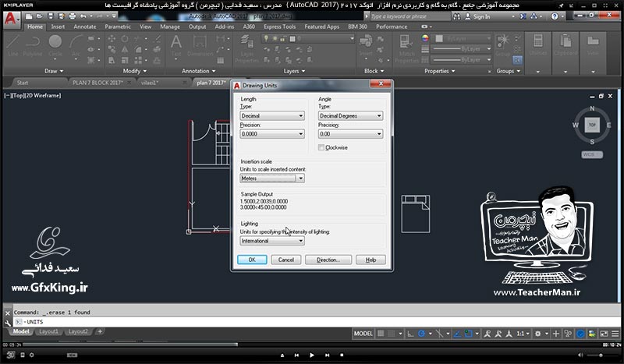Click Sign In in the title bar
624x364 pixels.
pyautogui.click(x=481, y=16)
